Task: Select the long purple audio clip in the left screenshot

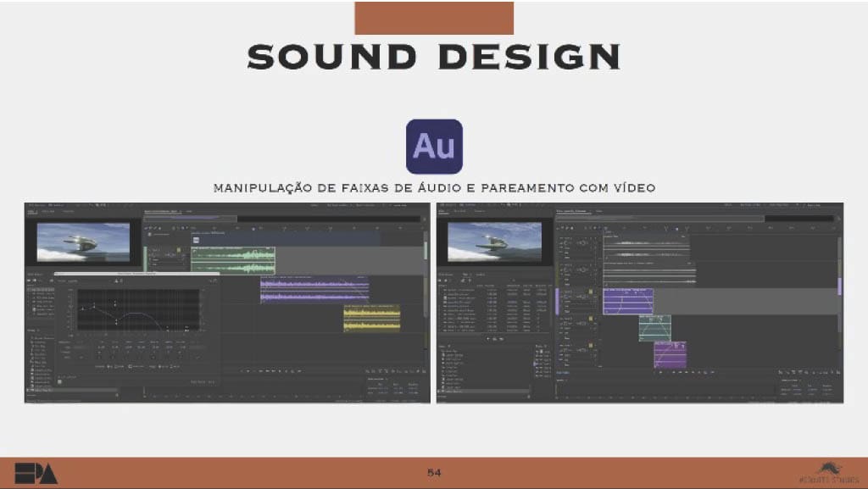Action: pyautogui.click(x=314, y=290)
